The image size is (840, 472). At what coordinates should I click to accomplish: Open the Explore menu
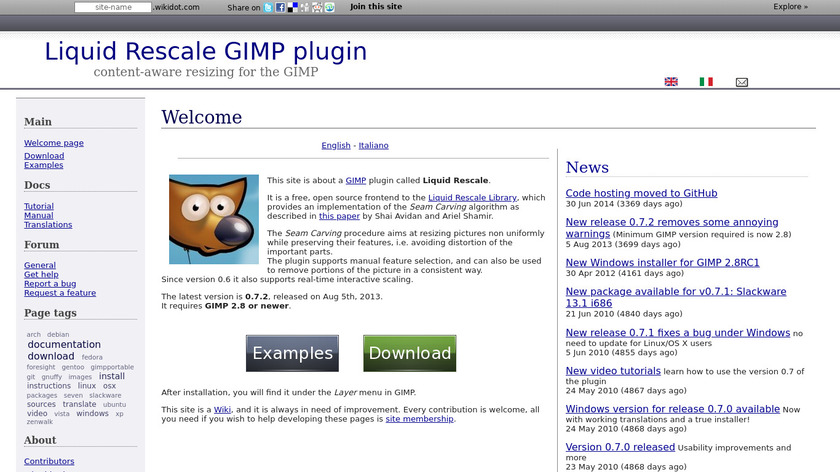[790, 6]
